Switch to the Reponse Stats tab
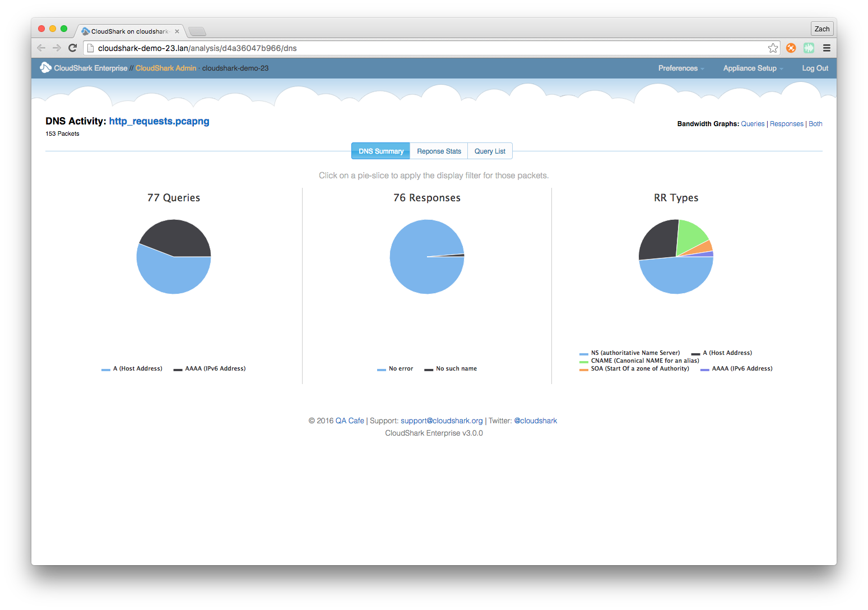This screenshot has width=868, height=610. coord(439,151)
